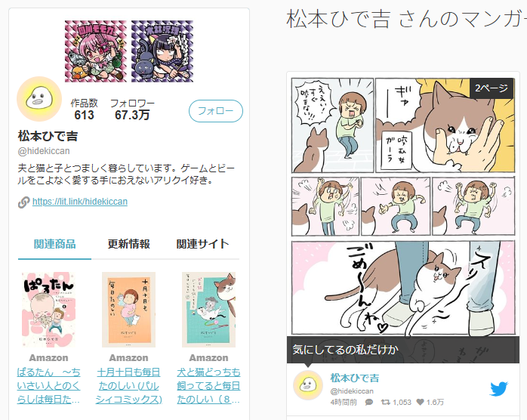Open the ぱるたん book cover thumbnail
This screenshot has height=420, width=527.
pyautogui.click(x=48, y=310)
